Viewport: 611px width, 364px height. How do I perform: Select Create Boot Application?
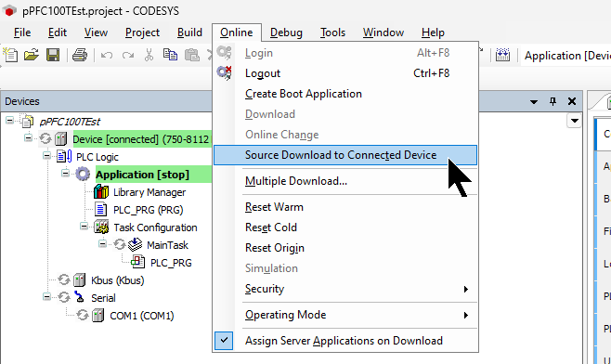pyautogui.click(x=345, y=94)
